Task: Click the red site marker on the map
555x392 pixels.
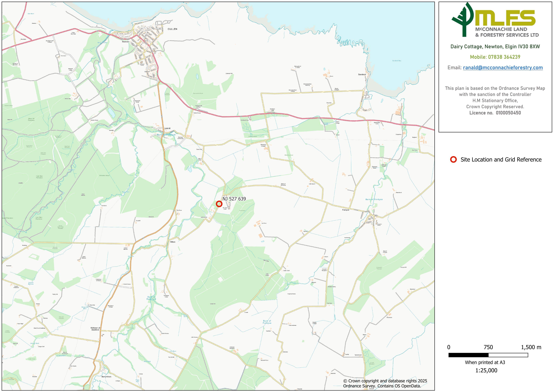Action: coord(219,204)
